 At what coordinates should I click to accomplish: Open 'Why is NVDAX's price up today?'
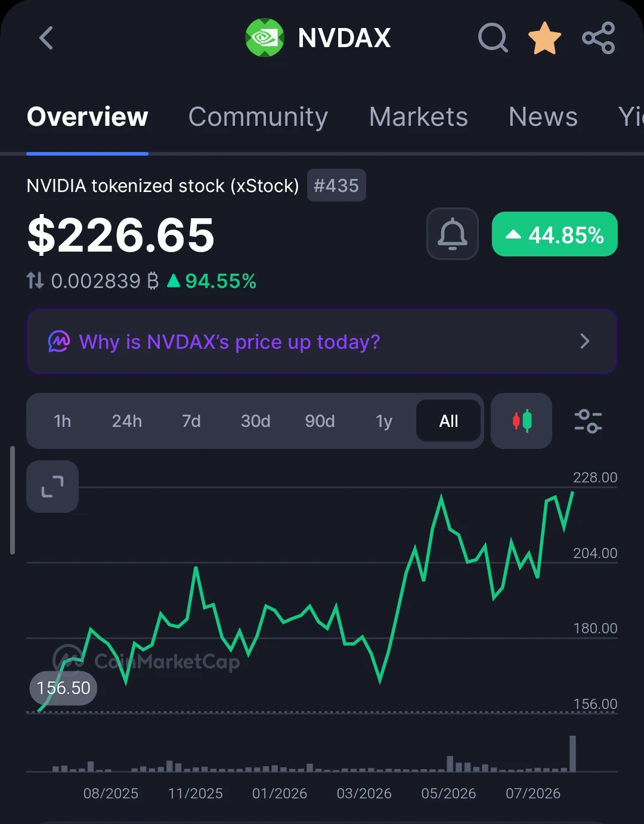pos(322,342)
